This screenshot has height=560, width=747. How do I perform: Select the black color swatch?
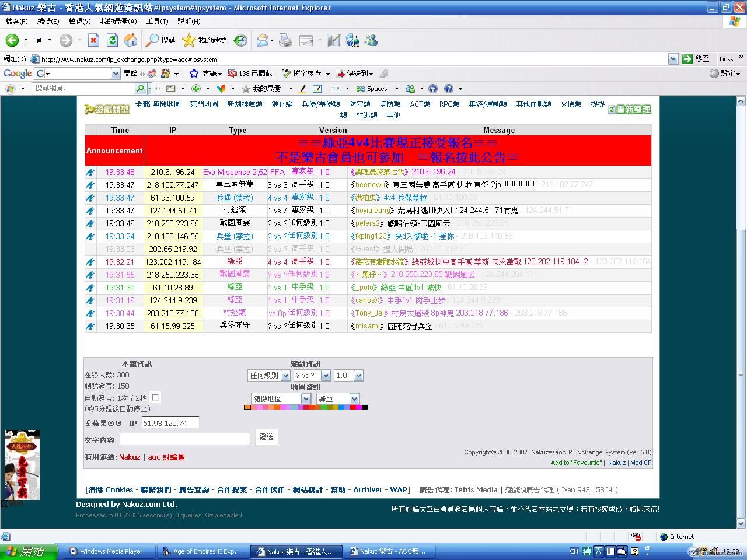(365, 407)
